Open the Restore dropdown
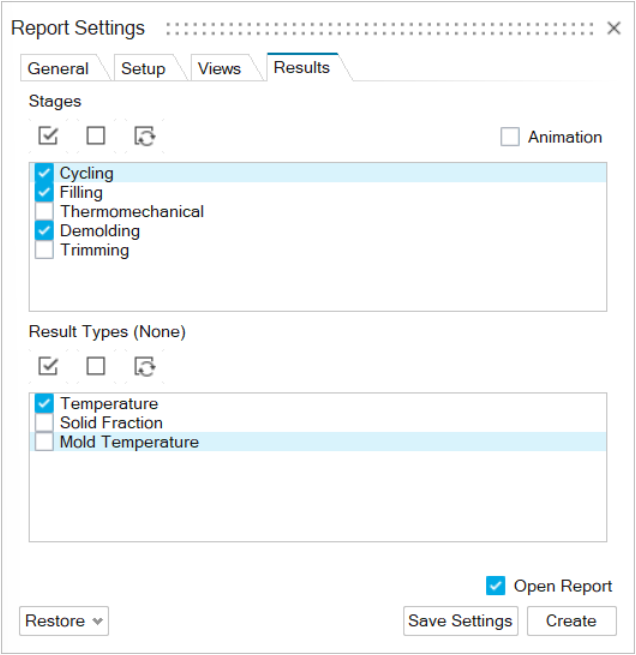This screenshot has width=636, height=655. click(x=64, y=621)
